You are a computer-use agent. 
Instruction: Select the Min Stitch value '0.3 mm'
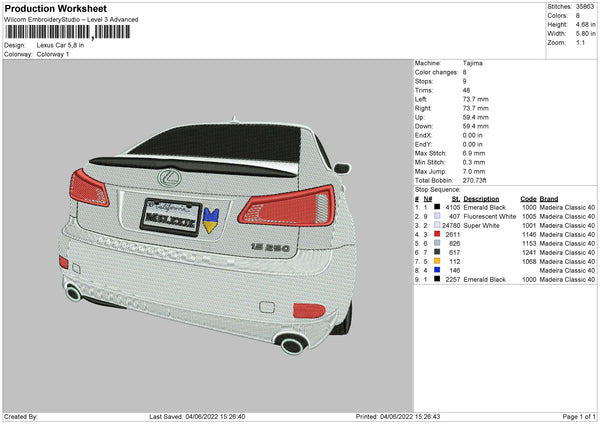tap(474, 162)
